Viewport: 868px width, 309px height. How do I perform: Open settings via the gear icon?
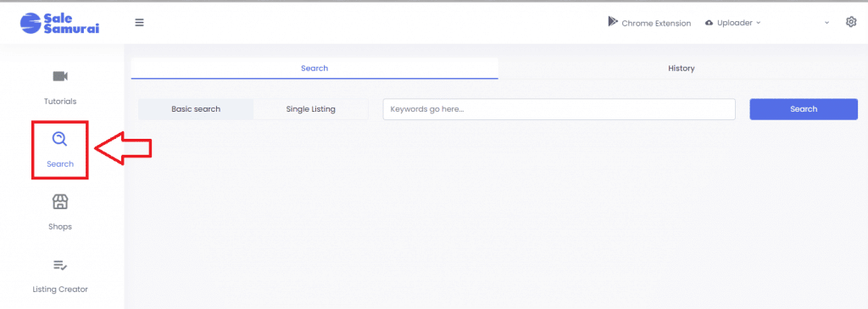click(x=851, y=22)
